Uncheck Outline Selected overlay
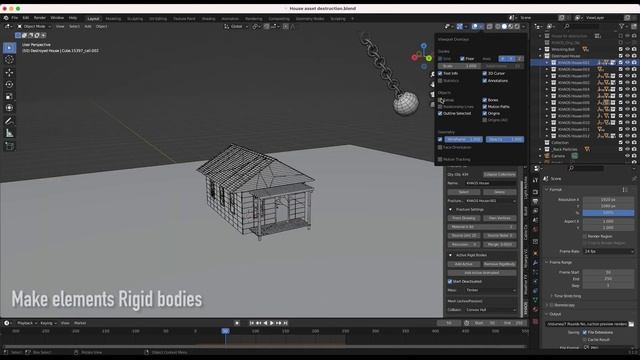Image resolution: width=640 pixels, height=360 pixels. point(440,113)
